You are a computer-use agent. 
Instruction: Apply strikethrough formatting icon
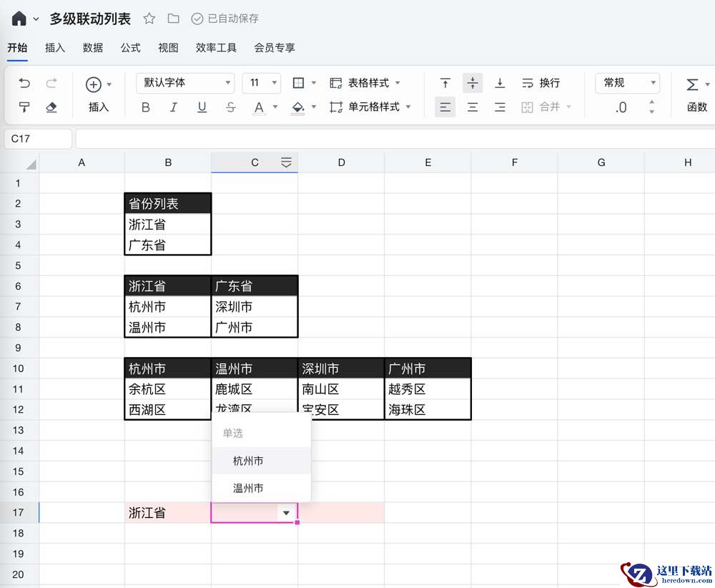pyautogui.click(x=230, y=107)
